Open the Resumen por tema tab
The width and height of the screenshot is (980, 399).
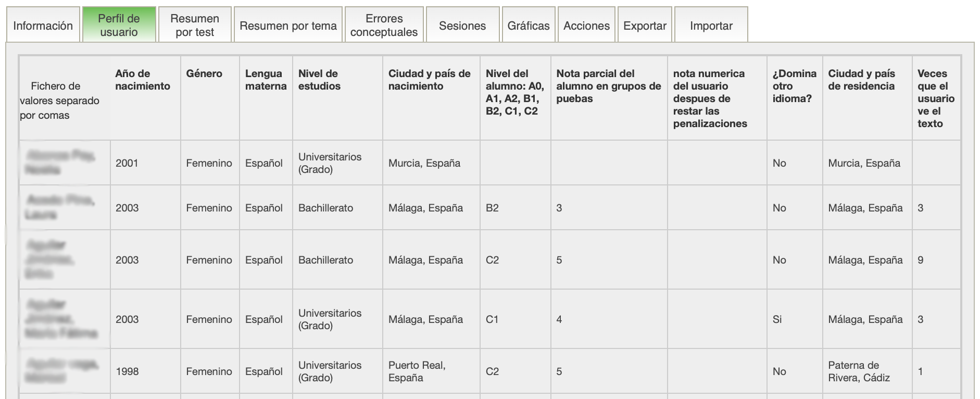point(288,26)
